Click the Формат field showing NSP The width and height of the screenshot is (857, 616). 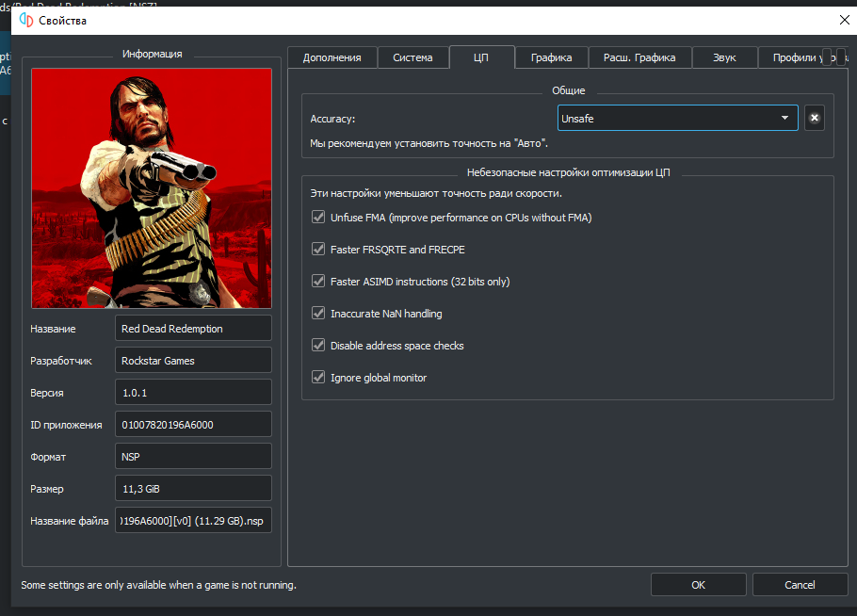coord(193,457)
